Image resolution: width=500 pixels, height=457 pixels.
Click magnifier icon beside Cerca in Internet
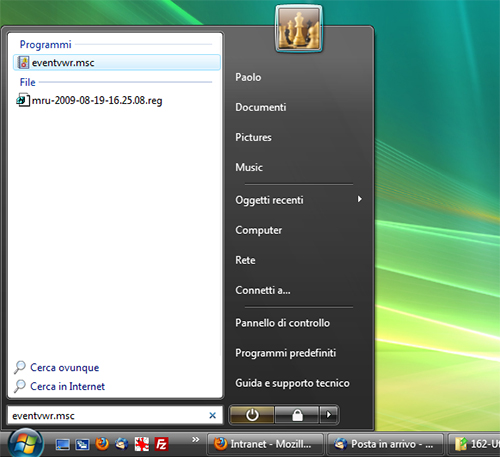20,386
